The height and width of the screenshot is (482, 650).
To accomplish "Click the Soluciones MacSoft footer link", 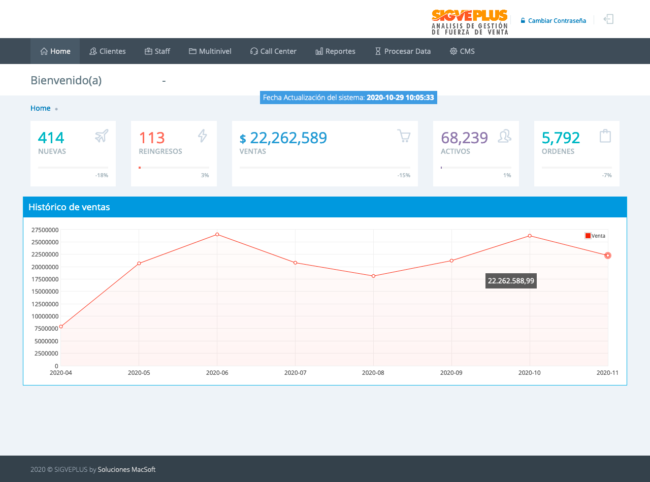I will point(126,468).
